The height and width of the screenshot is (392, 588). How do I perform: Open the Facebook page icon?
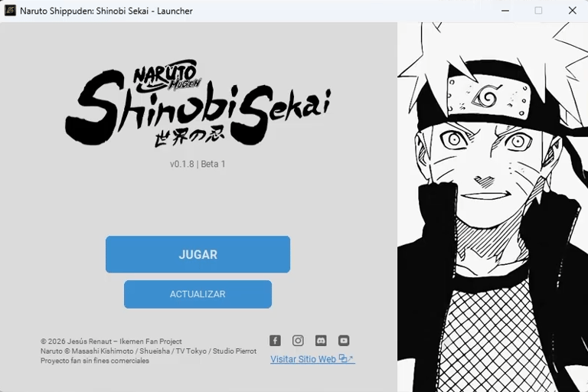[x=275, y=341]
